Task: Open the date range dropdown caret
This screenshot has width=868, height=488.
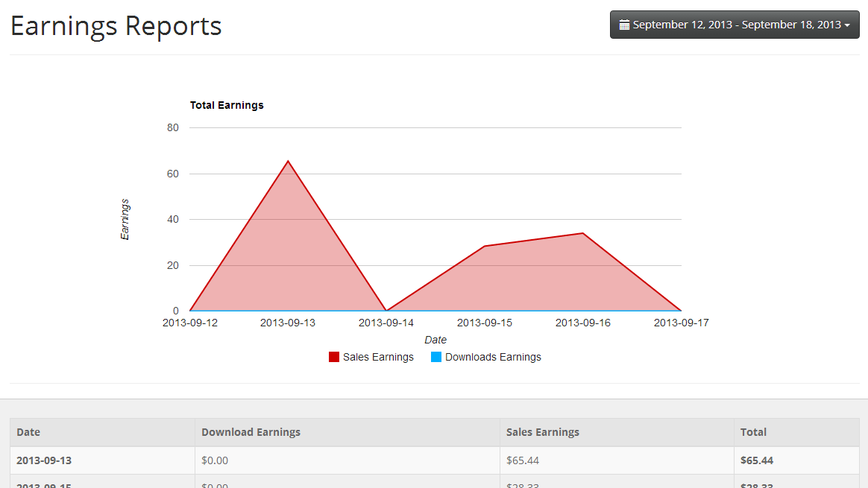Action: 847,25
